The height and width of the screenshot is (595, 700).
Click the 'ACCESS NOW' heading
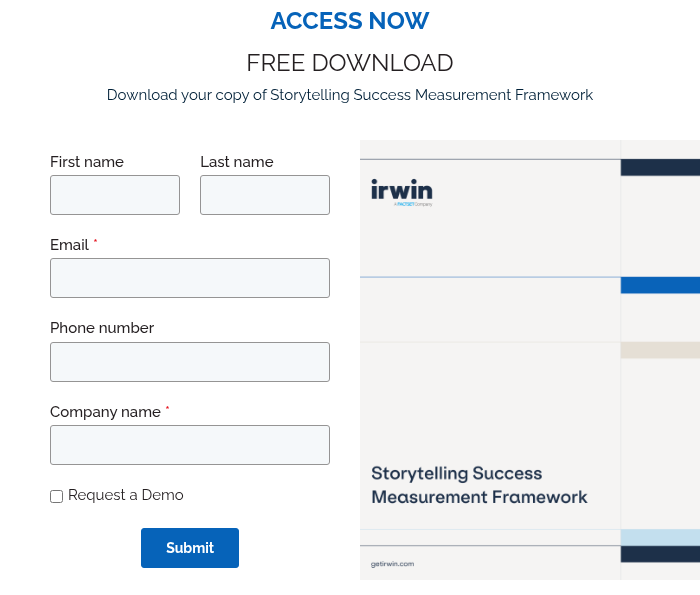(x=350, y=21)
